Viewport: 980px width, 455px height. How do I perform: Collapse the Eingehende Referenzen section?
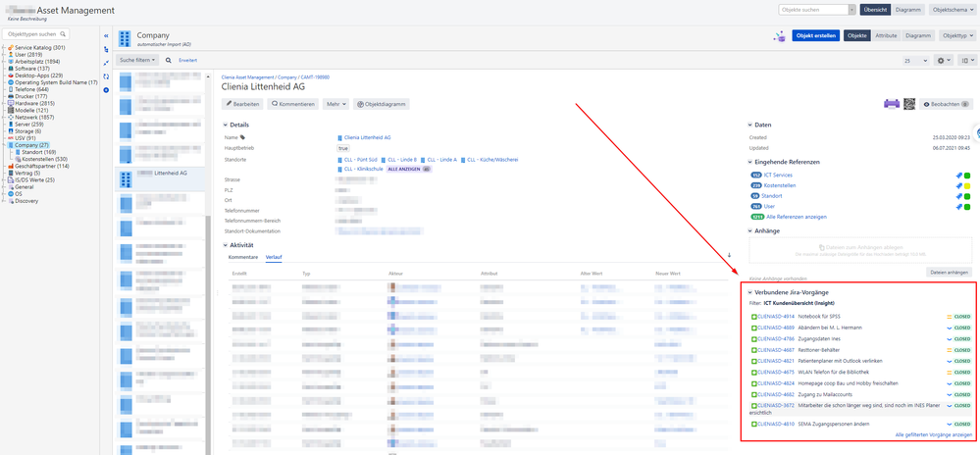click(x=750, y=162)
